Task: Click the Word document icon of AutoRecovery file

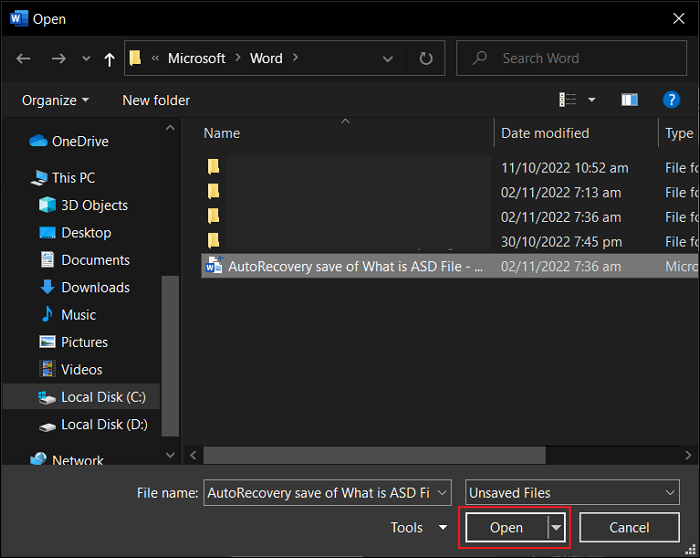Action: pos(214,265)
